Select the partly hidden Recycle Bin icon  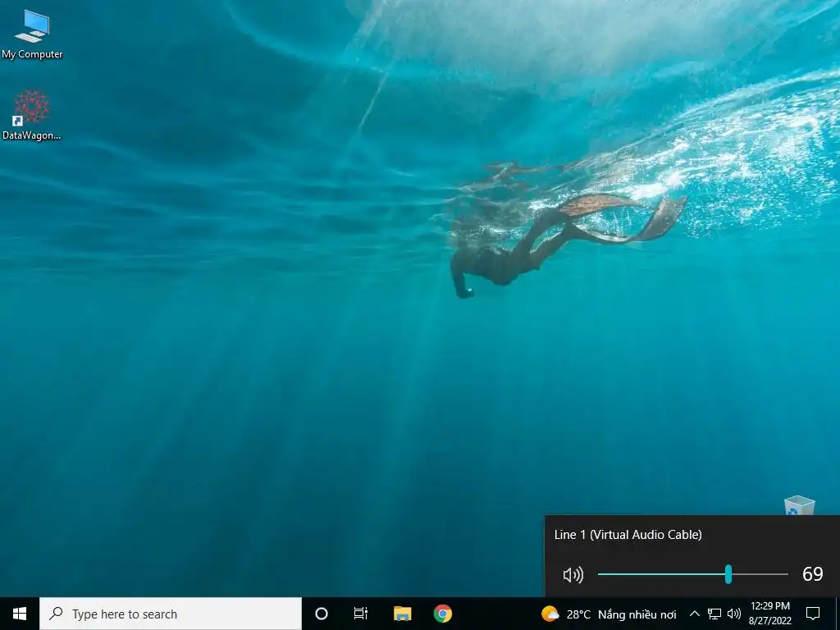click(799, 505)
